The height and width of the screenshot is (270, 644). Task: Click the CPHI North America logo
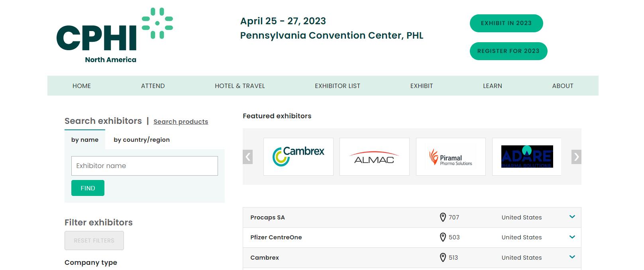coord(115,35)
